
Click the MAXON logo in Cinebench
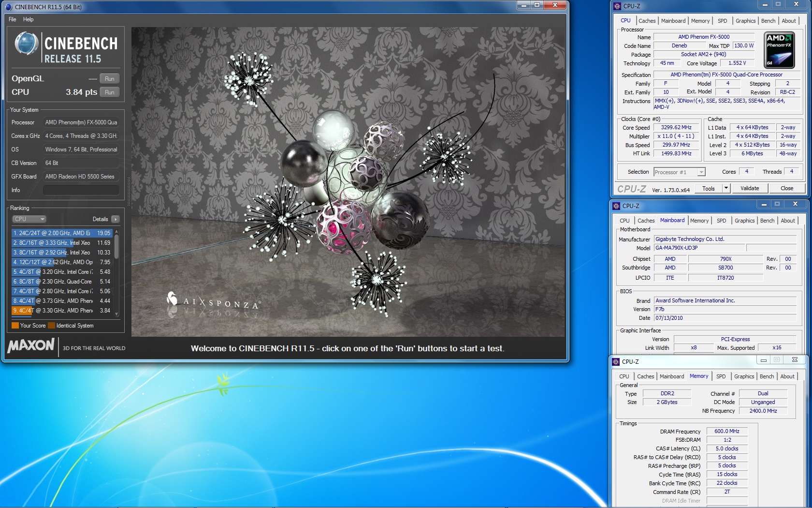click(31, 345)
